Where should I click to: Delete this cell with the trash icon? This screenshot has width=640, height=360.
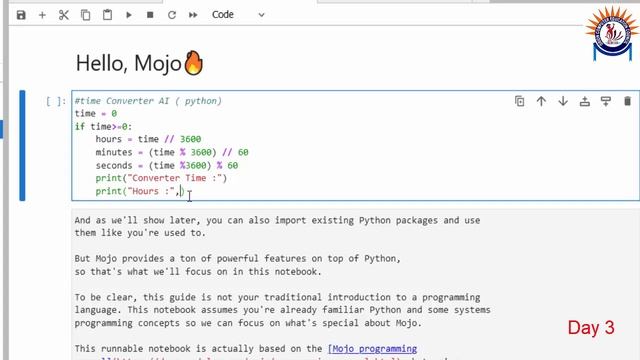(x=627, y=101)
